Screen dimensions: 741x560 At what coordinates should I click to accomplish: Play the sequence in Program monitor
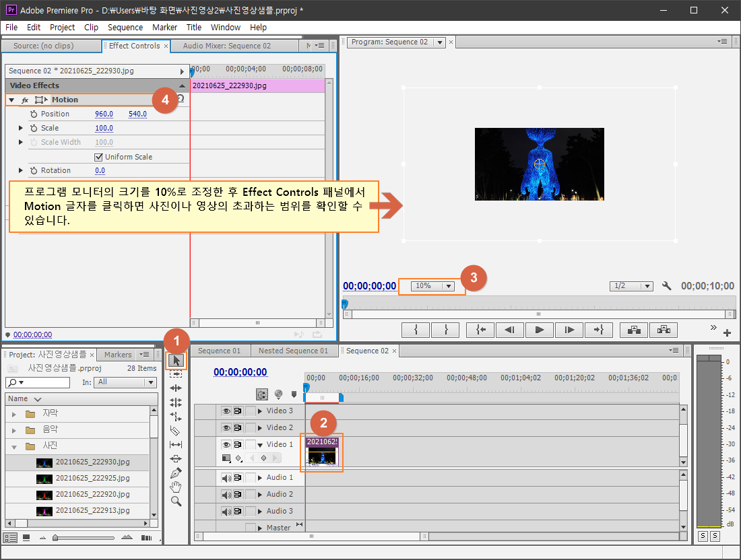pos(539,330)
